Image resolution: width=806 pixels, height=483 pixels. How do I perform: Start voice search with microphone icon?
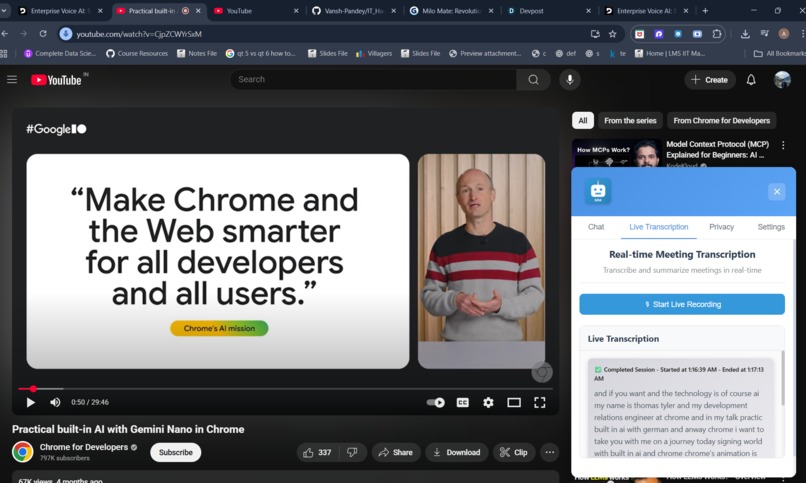click(x=570, y=80)
